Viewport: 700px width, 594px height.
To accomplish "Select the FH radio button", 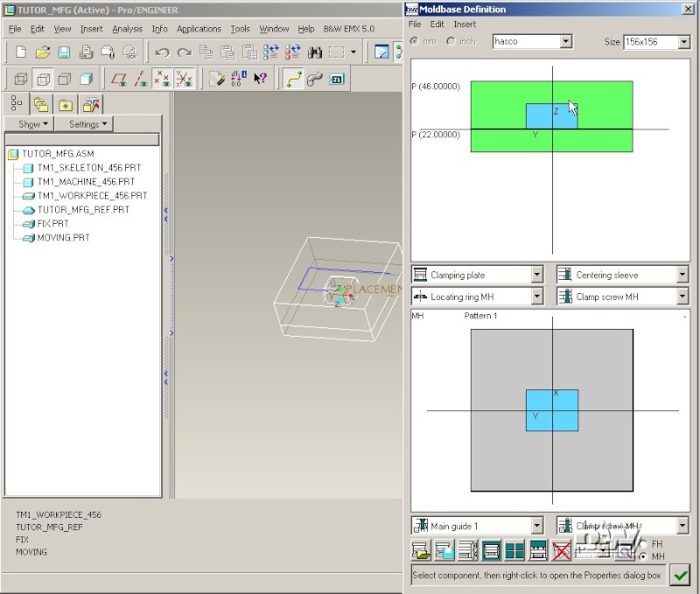I will tap(643, 544).
